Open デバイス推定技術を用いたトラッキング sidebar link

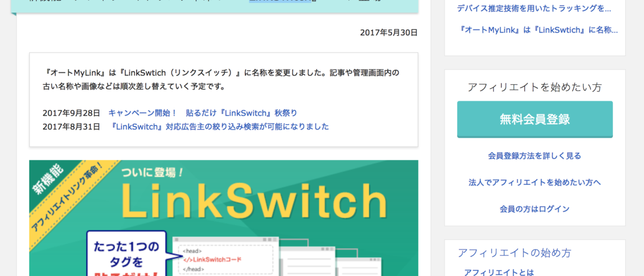coord(534,8)
